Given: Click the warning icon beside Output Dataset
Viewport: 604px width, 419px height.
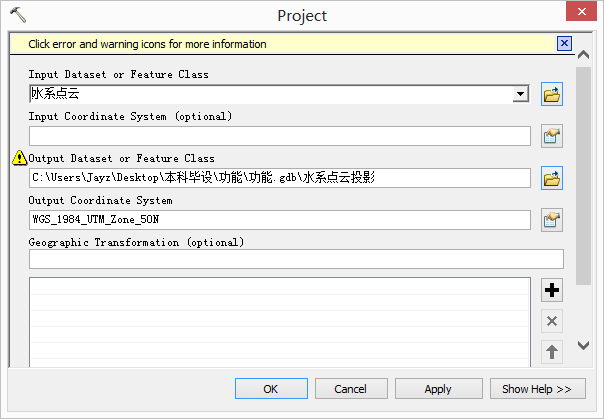Looking at the screenshot, I should pos(19,158).
